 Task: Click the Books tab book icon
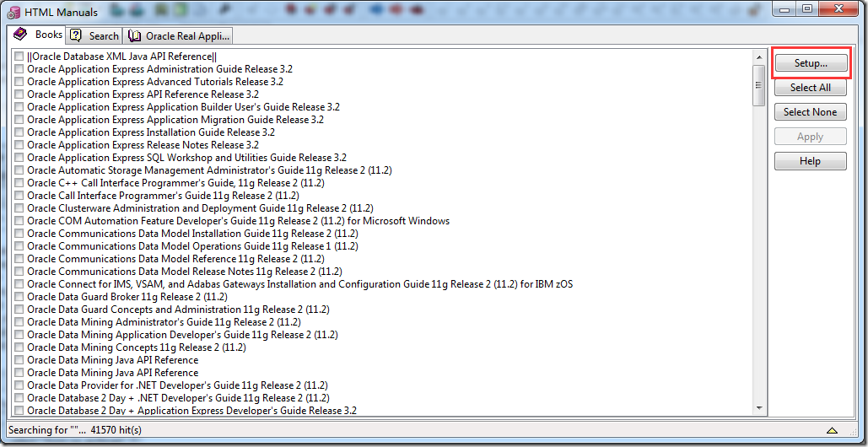click(19, 35)
